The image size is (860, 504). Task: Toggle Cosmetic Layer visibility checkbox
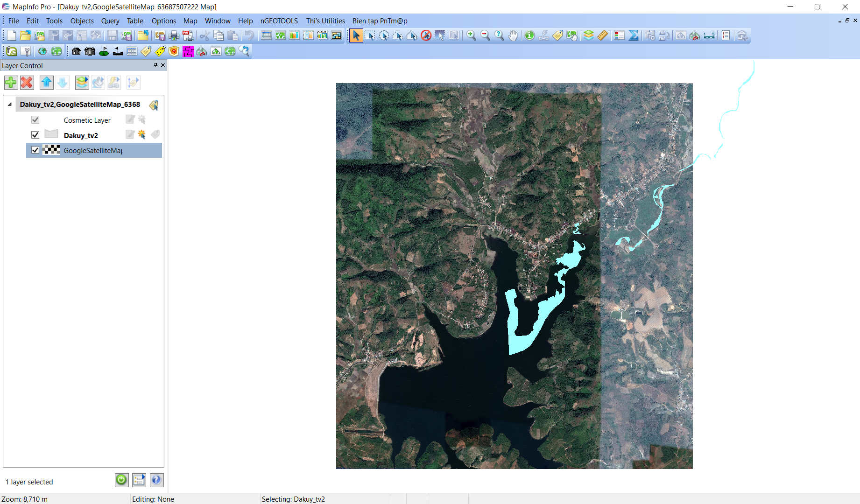[x=35, y=120]
